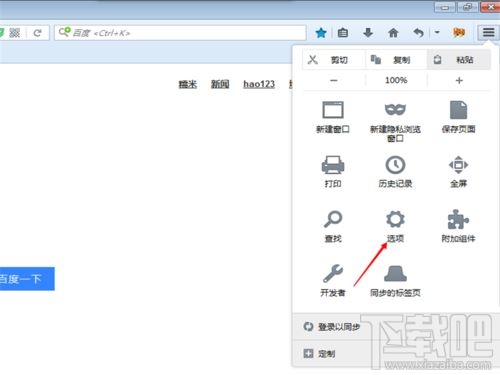Save the page (保存页面)

click(x=458, y=117)
